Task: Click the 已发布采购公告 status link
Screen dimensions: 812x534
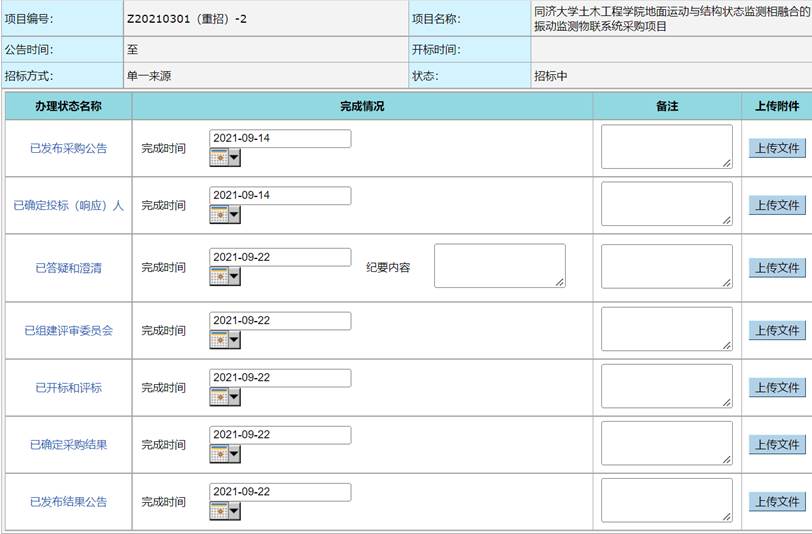Action: tap(68, 148)
